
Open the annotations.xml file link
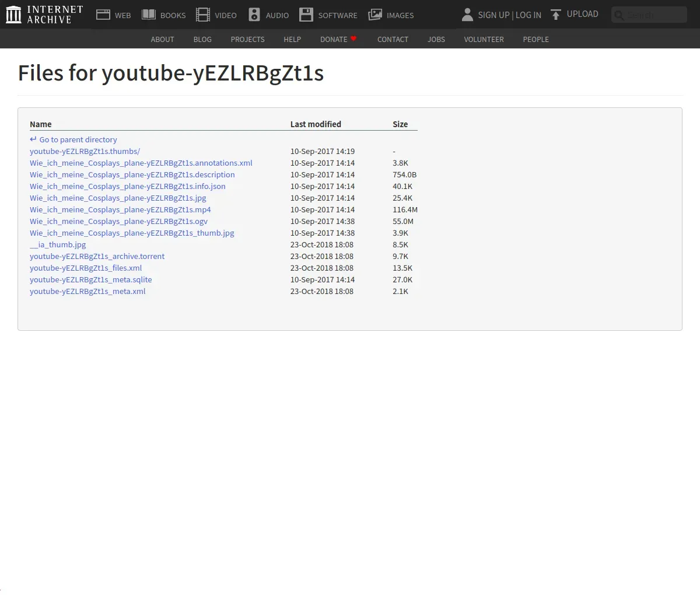tap(141, 163)
